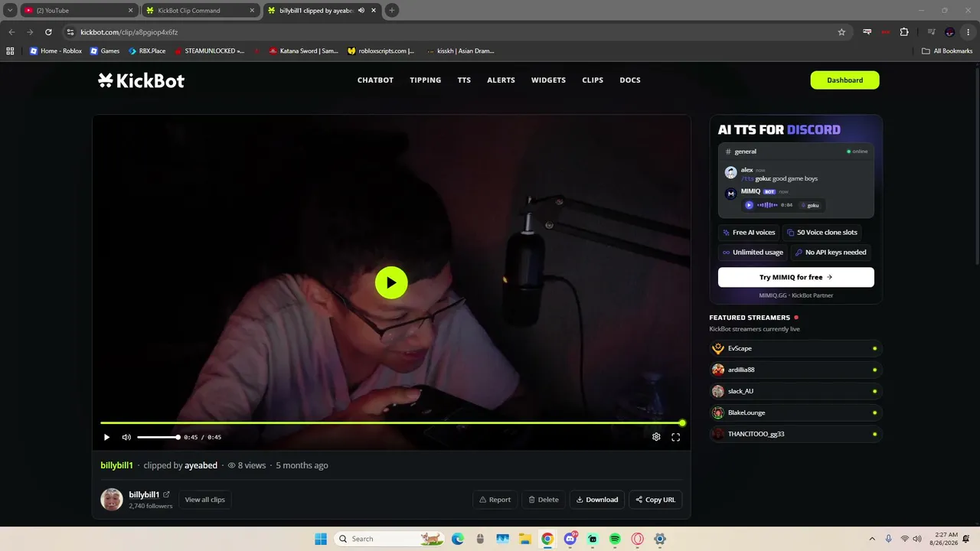This screenshot has height=551, width=980.
Task: Reload the page
Action: pyautogui.click(x=48, y=32)
